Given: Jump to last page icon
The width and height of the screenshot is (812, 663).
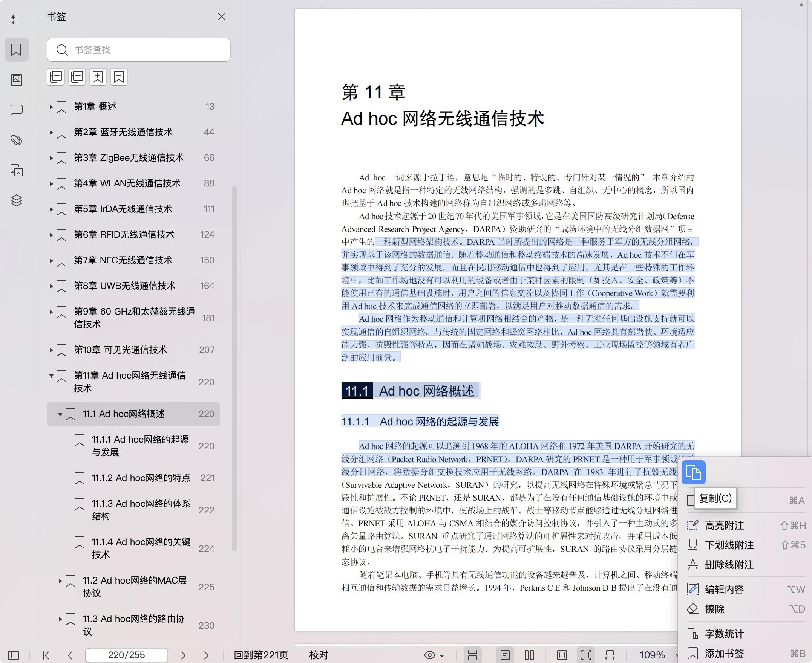Looking at the screenshot, I should 207,655.
